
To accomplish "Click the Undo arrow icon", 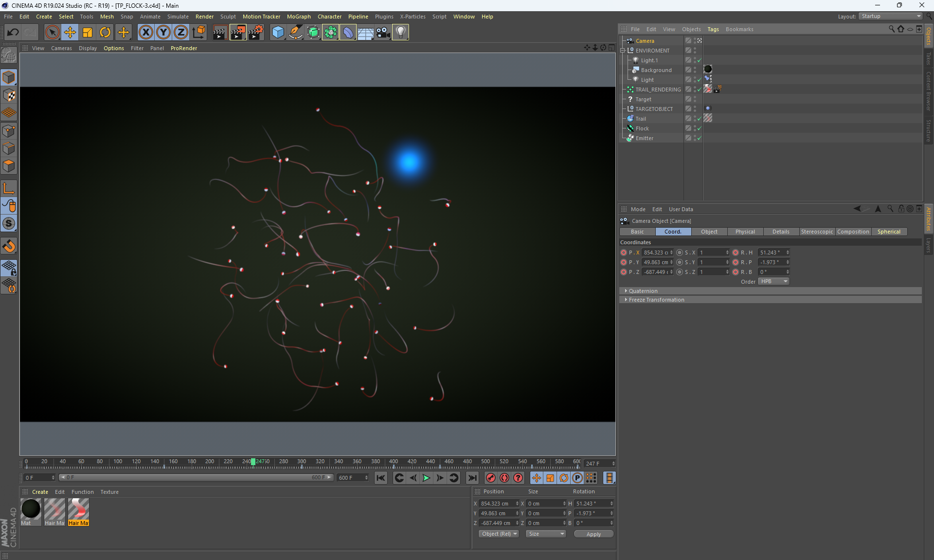I will [13, 33].
